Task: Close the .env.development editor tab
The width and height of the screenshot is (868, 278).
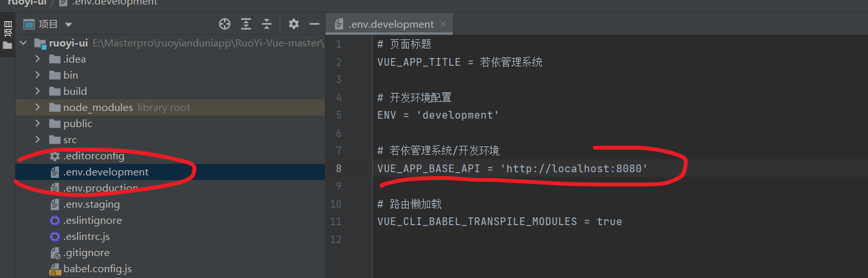Action: [x=444, y=25]
